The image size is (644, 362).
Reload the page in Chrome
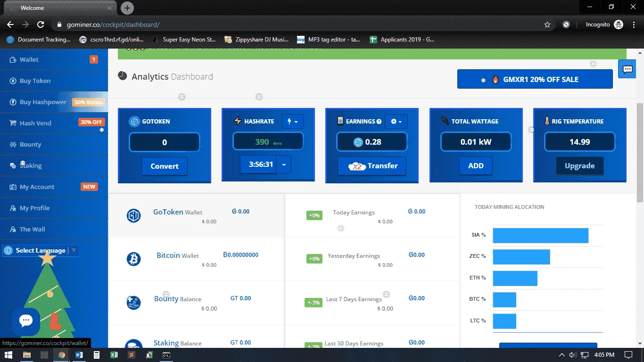[41, 25]
